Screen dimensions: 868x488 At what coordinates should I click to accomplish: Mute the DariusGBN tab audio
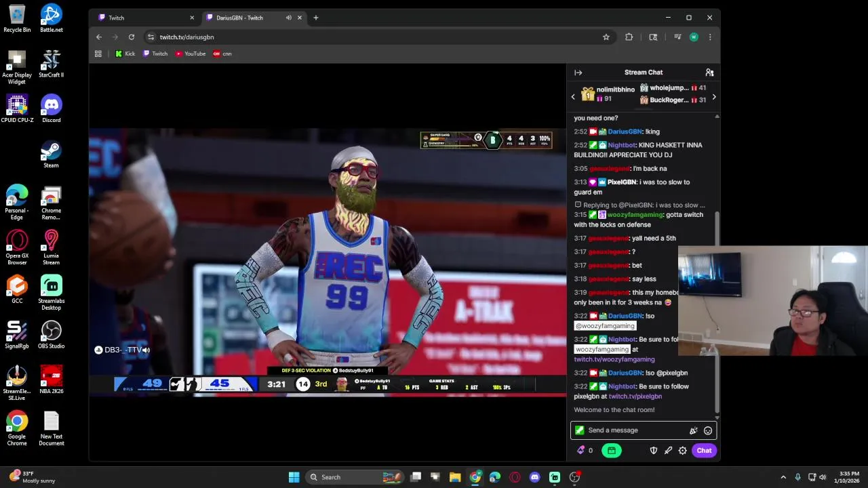[x=289, y=18]
